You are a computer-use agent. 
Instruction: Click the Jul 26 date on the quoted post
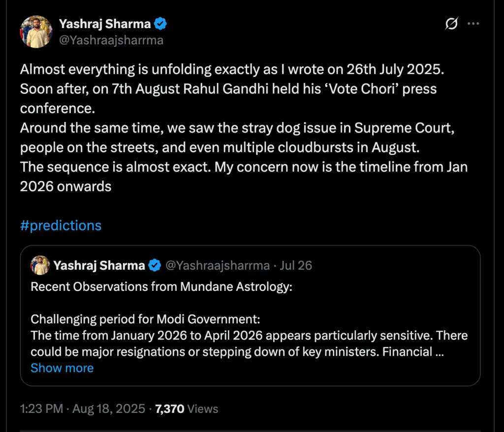[296, 266]
